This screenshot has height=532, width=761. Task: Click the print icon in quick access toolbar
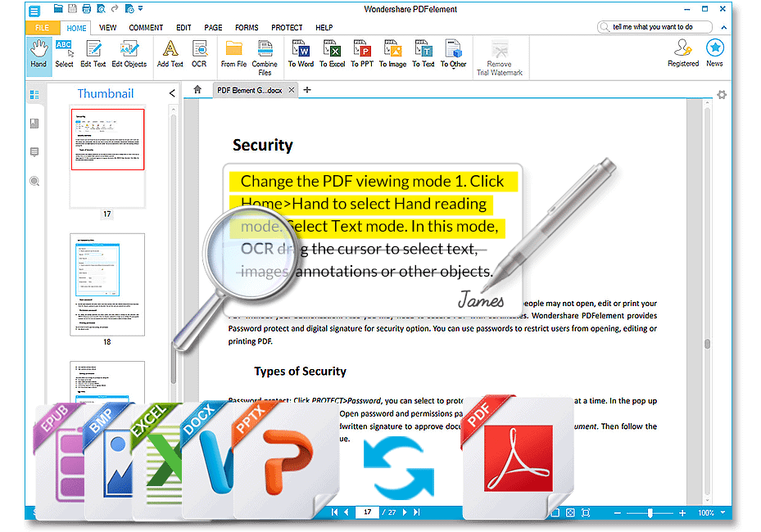(86, 8)
